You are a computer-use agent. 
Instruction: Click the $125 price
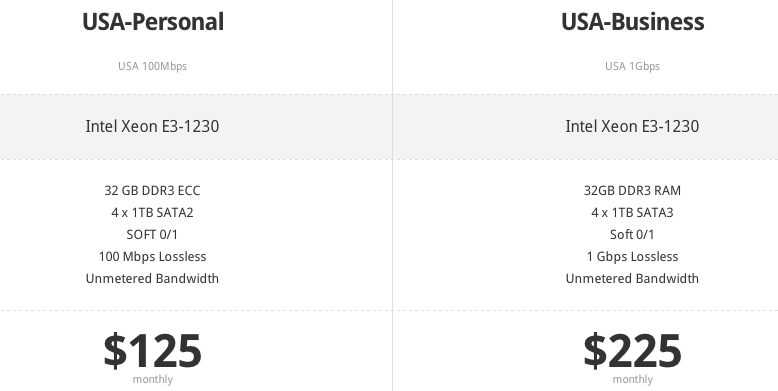tap(152, 350)
